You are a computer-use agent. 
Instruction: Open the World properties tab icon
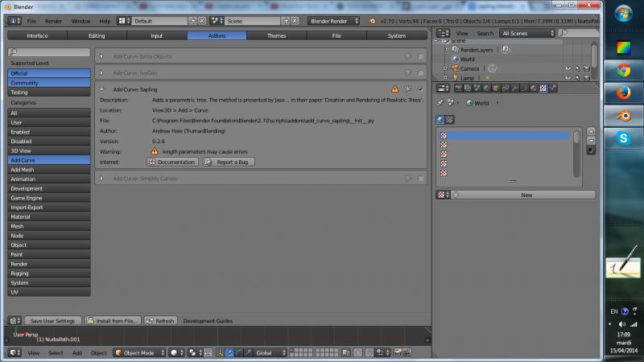[487, 88]
